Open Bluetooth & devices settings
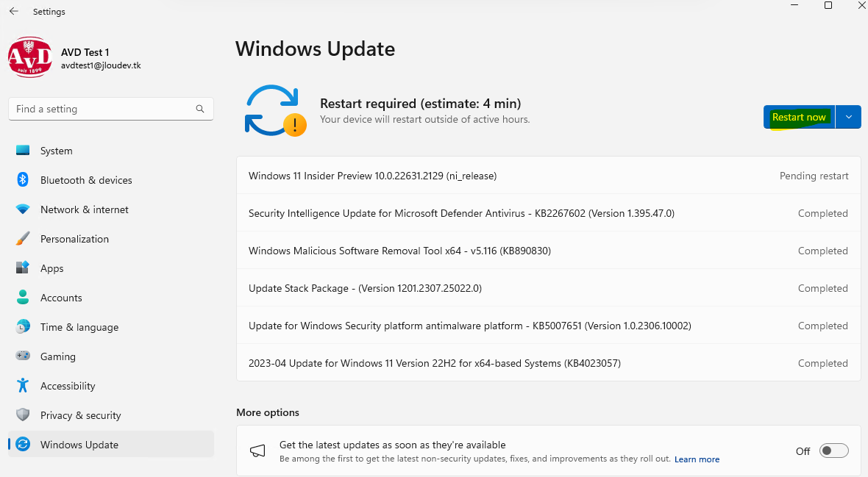Image resolution: width=868 pixels, height=477 pixels. tap(111, 180)
